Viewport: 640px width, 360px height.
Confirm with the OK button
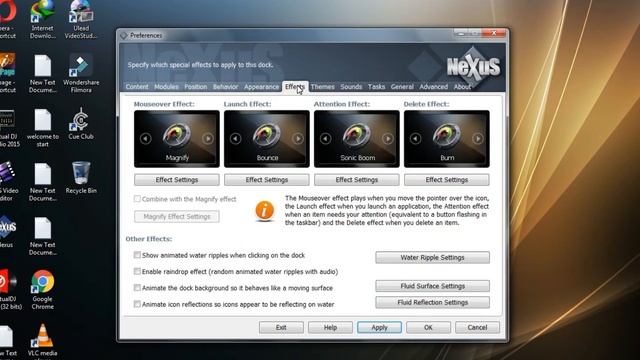point(428,327)
